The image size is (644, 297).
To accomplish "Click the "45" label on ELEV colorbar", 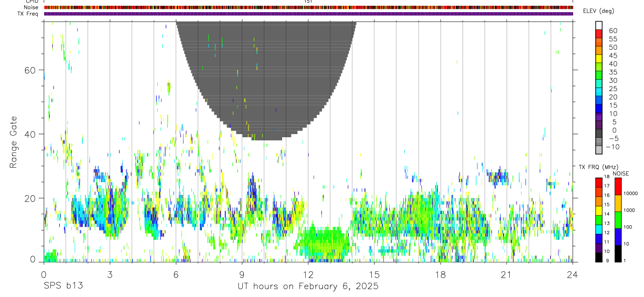I will coord(613,56).
